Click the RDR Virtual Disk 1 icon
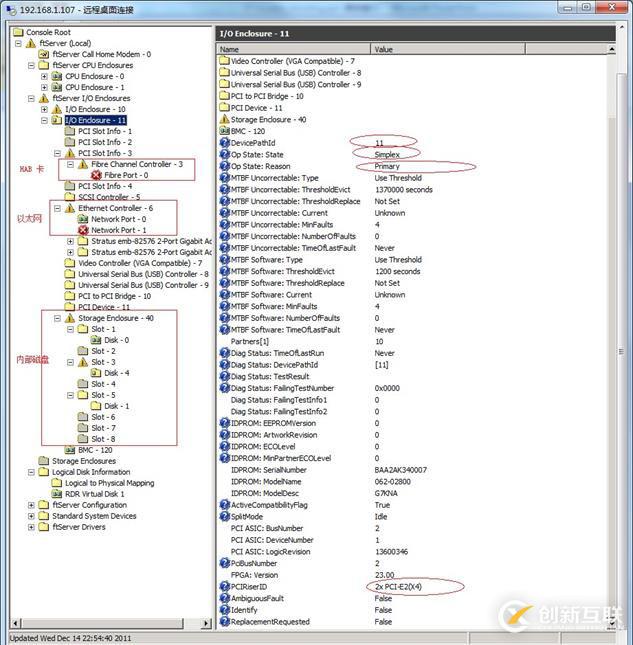The image size is (633, 645). point(57,494)
